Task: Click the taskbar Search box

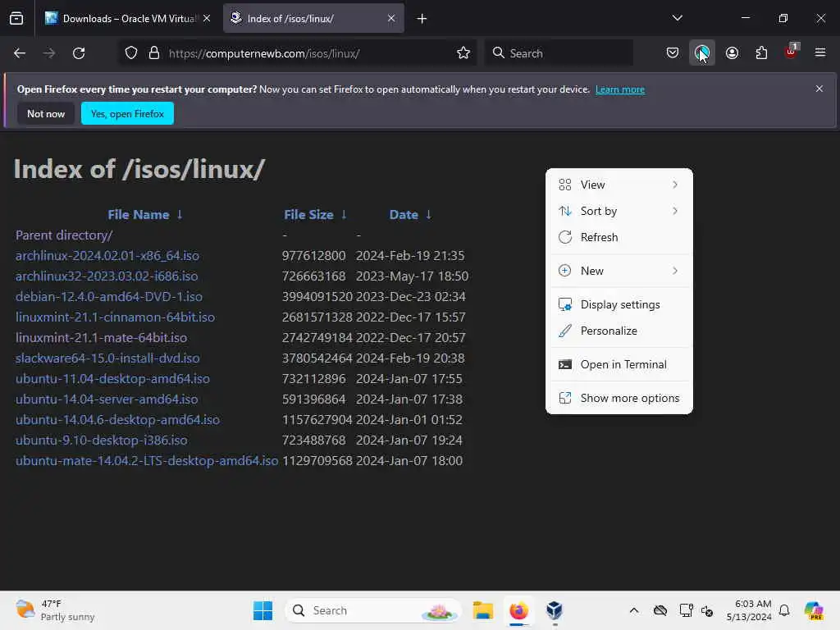Action: point(373,610)
